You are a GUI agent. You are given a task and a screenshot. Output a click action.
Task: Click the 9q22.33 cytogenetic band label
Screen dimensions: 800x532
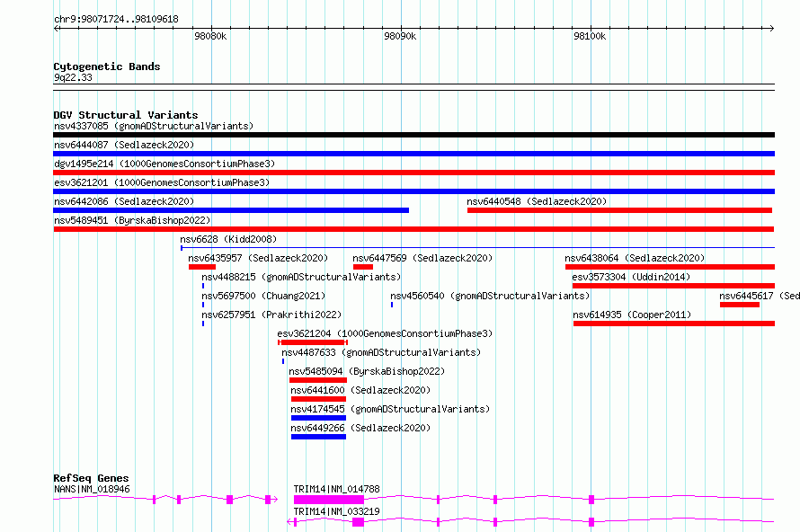73,77
